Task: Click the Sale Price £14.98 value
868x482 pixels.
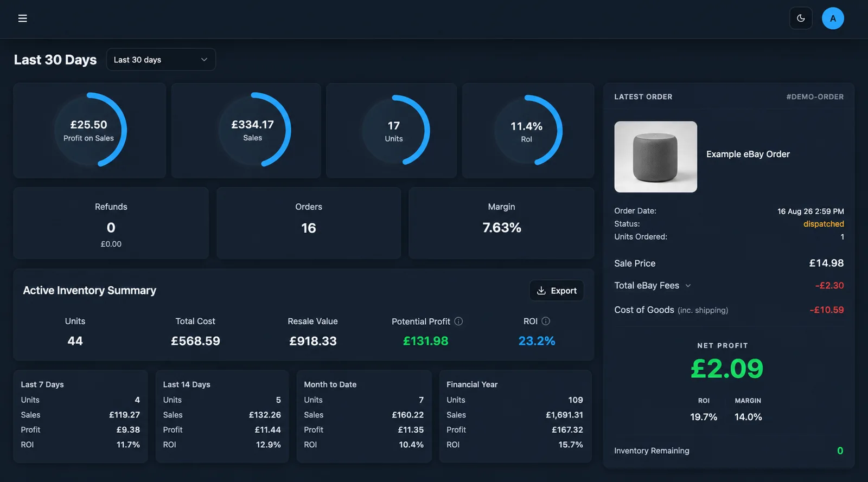Action: (826, 264)
